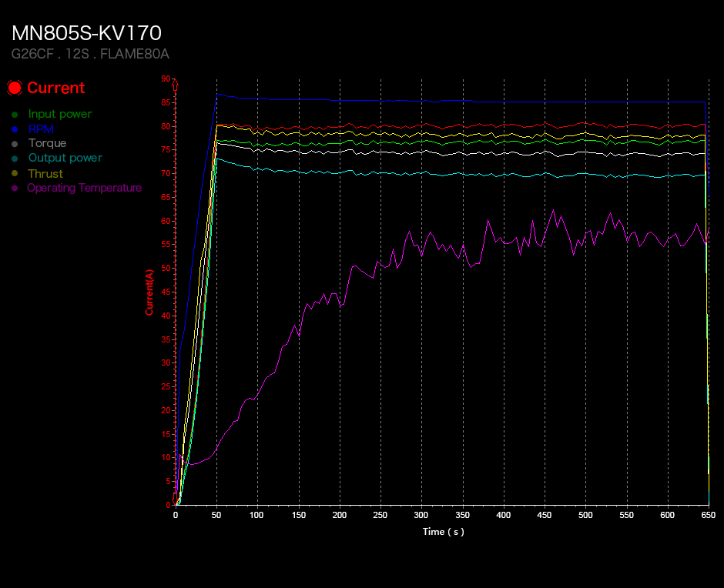Image resolution: width=724 pixels, height=588 pixels.
Task: Toggle the Torque series label
Action: coord(47,144)
